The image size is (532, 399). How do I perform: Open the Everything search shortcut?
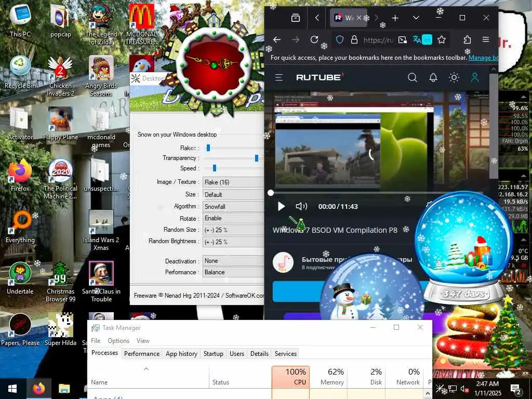click(x=20, y=227)
